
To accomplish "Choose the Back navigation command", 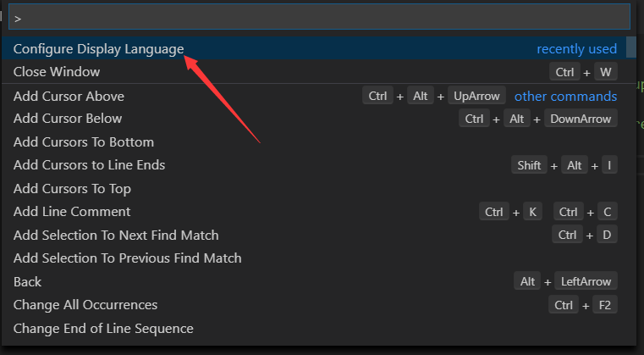I will tap(28, 281).
